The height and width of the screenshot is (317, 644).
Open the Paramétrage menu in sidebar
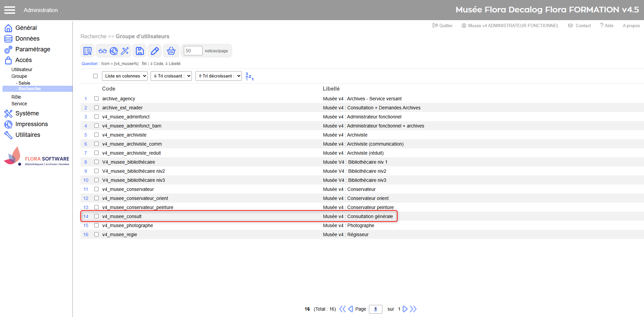click(x=33, y=49)
